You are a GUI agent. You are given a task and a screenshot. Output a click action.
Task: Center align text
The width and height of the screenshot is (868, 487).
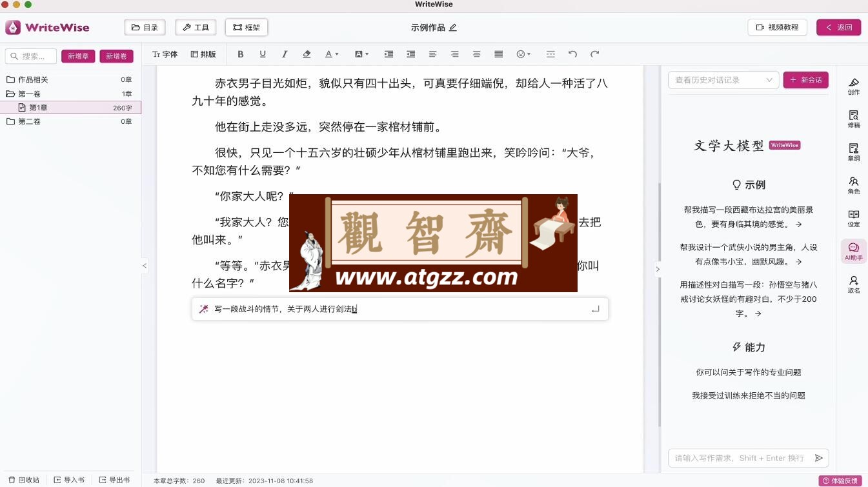tap(476, 54)
